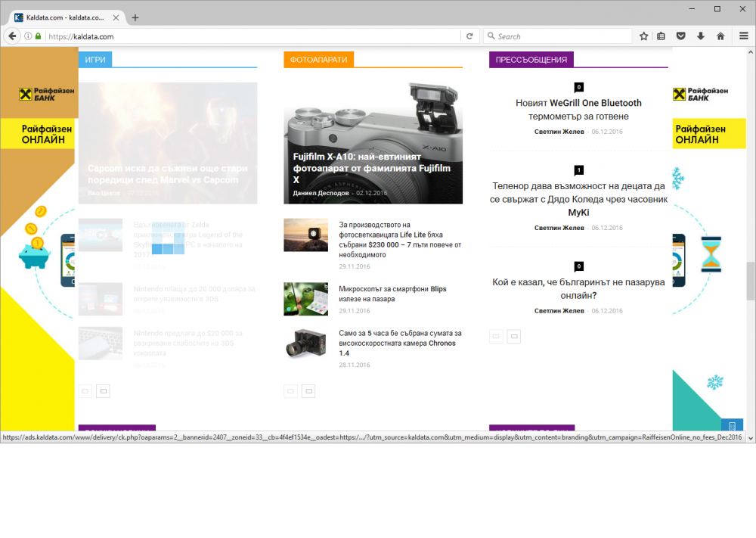Open the ИГРИ category header
The height and width of the screenshot is (538, 756).
tap(95, 59)
